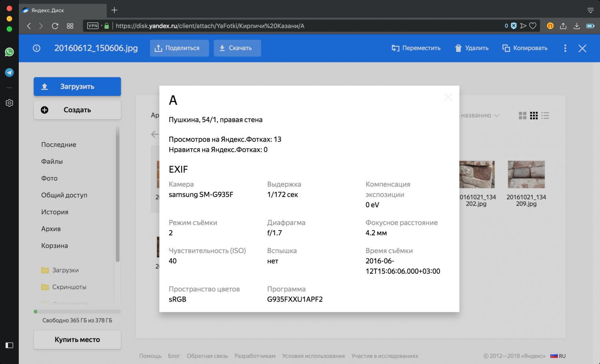Toggle the VPN badge in address bar
This screenshot has height=364, width=600.
(93, 26)
